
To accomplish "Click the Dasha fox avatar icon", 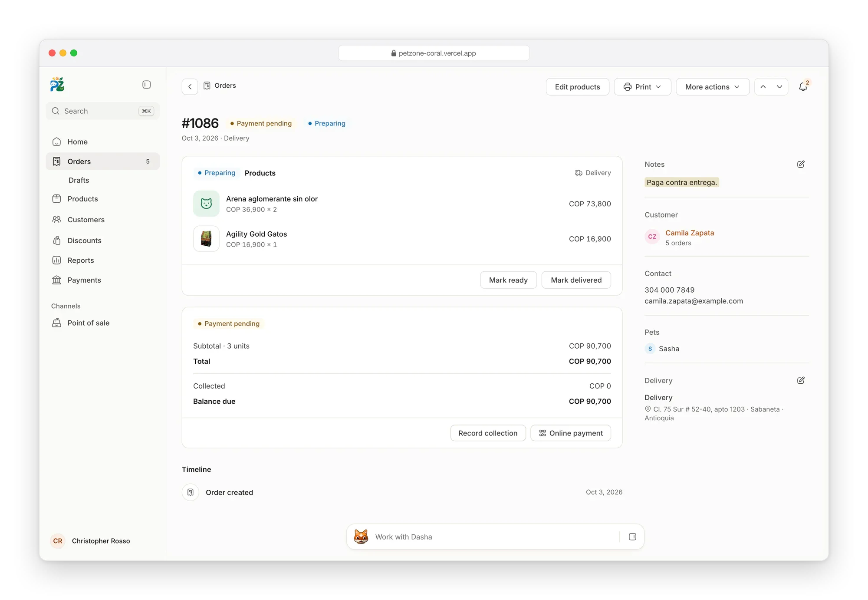I will (x=361, y=537).
